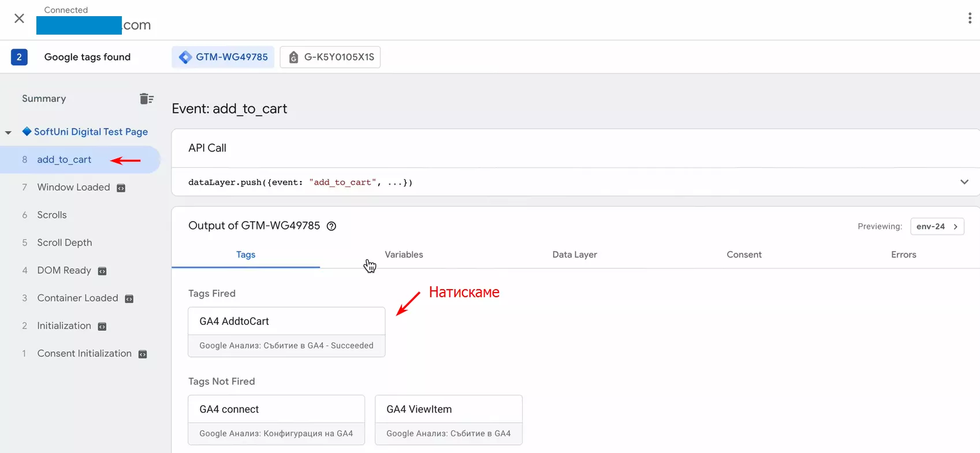Click the Google tags found count badge
980x453 pixels.
coord(19,57)
